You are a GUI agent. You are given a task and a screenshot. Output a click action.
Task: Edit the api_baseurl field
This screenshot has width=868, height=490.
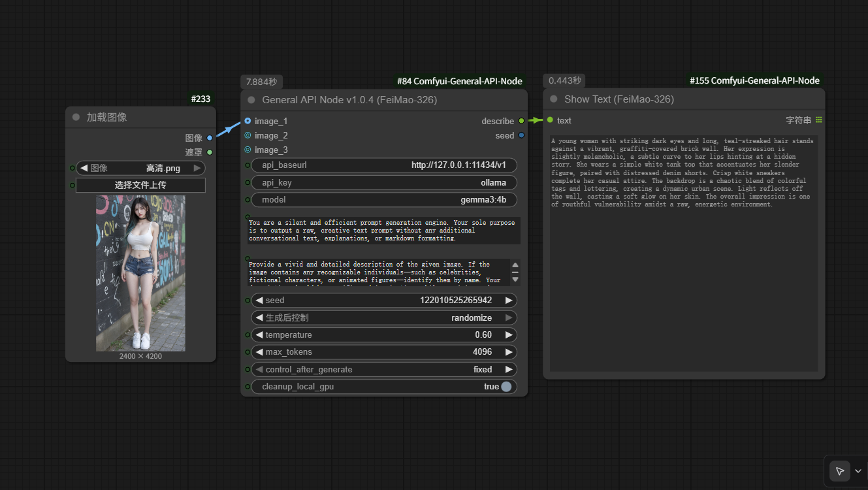point(384,165)
